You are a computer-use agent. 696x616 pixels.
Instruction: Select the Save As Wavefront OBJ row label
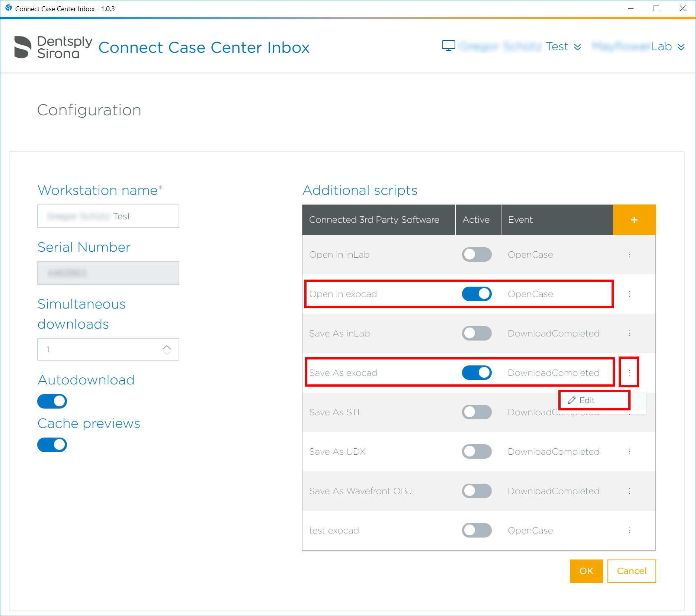click(x=360, y=491)
